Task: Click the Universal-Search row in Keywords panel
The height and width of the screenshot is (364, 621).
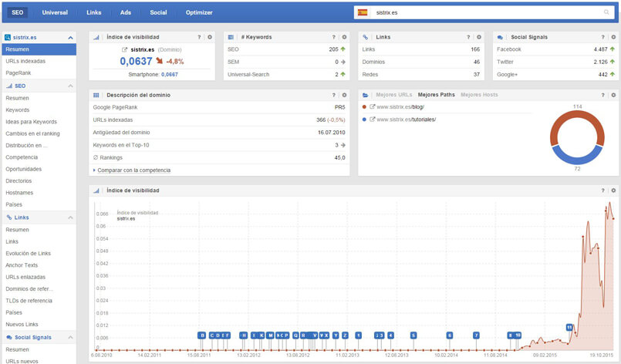Action: [286, 75]
